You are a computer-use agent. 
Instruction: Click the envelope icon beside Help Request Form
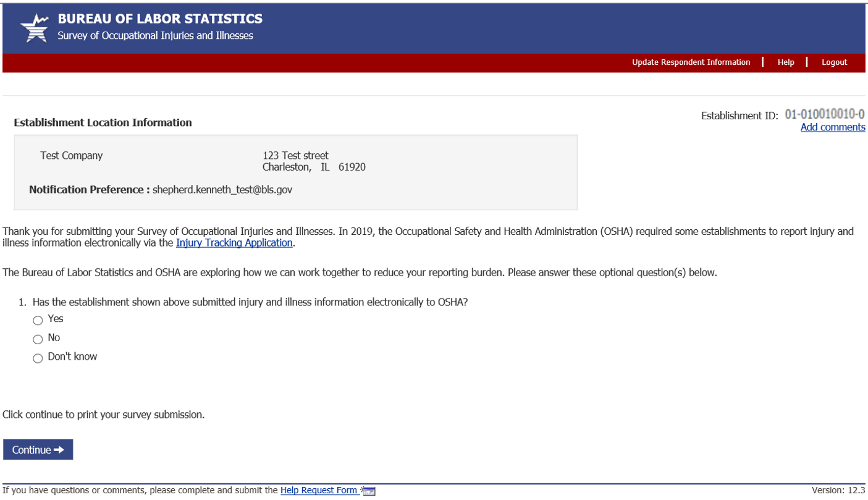[x=369, y=491]
